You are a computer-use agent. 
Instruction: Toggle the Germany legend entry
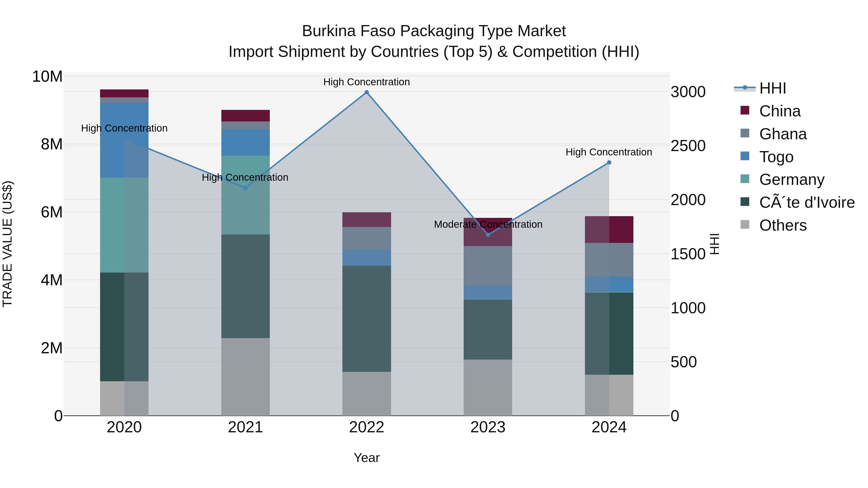coord(782,180)
